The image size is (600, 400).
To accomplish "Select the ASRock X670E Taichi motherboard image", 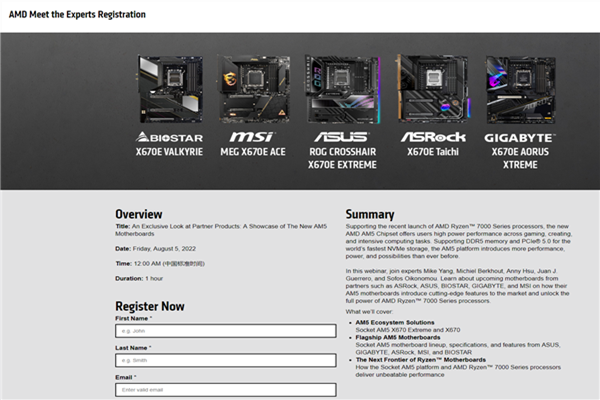I will (x=432, y=87).
